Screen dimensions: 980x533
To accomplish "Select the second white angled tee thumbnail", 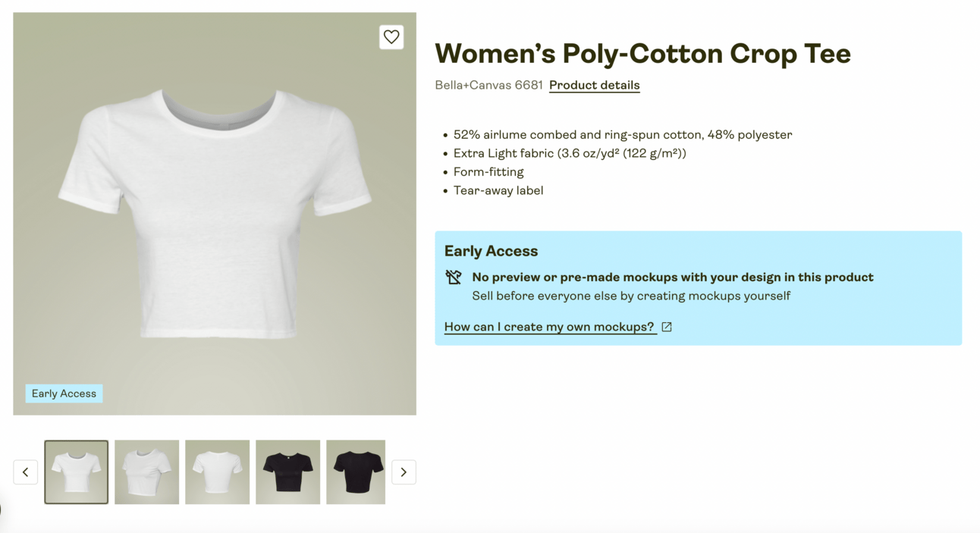I will 147,472.
